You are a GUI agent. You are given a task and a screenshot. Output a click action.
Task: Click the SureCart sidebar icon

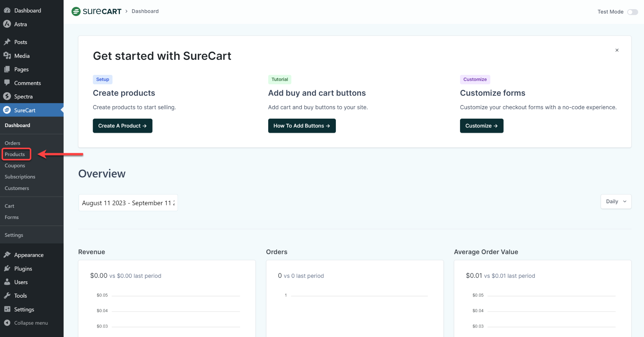(x=8, y=110)
